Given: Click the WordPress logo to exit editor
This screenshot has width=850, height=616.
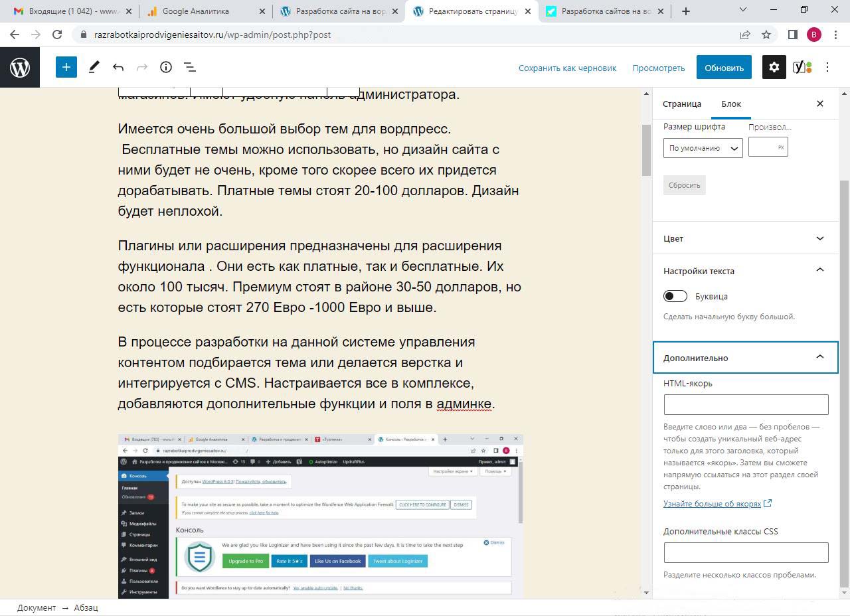Looking at the screenshot, I should (20, 67).
